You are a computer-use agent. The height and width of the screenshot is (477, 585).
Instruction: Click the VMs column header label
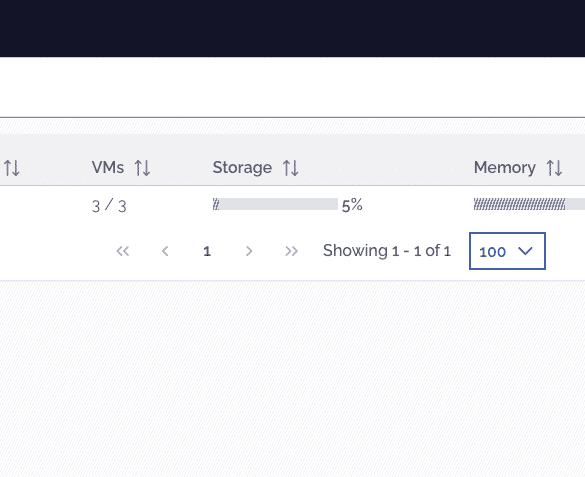click(x=108, y=167)
